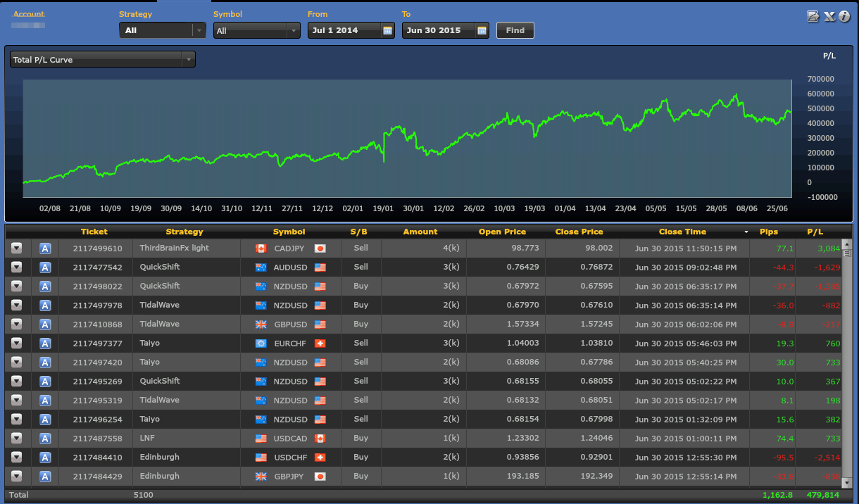Click the A icon for ticket 2117498022
859x504 pixels.
pos(45,286)
